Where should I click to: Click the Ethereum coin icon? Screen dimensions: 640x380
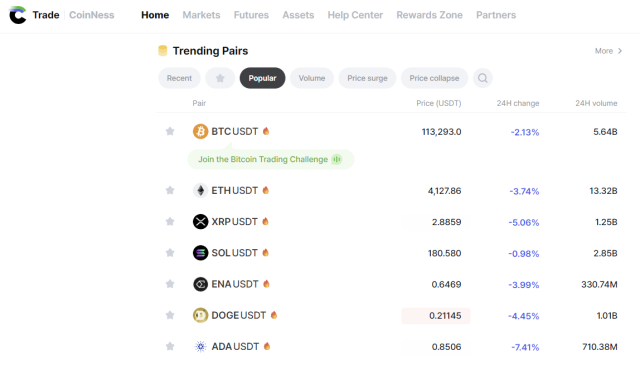[200, 191]
